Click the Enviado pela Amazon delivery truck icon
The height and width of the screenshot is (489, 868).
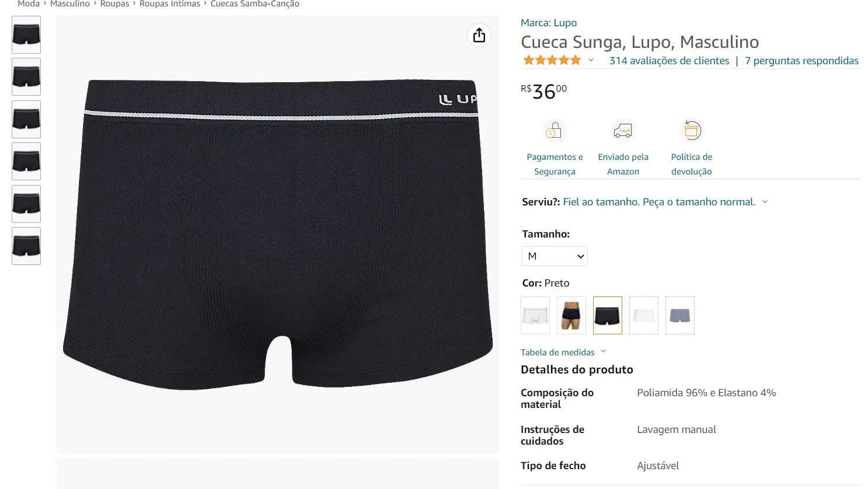(623, 131)
